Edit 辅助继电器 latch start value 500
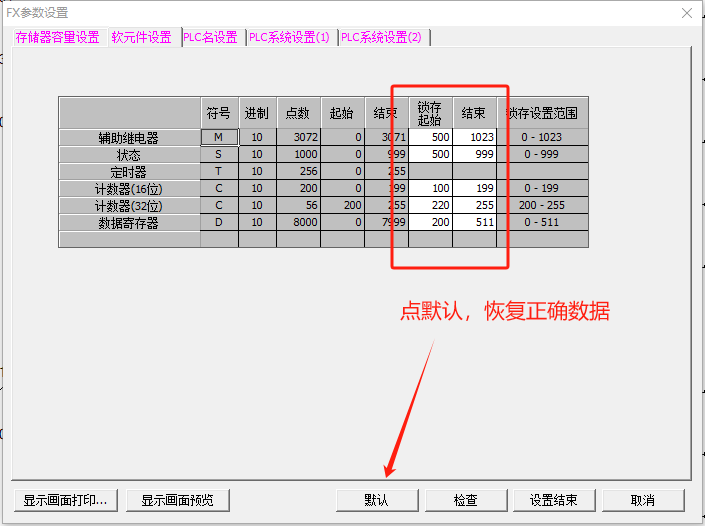Image resolution: width=705 pixels, height=526 pixels. 430,137
